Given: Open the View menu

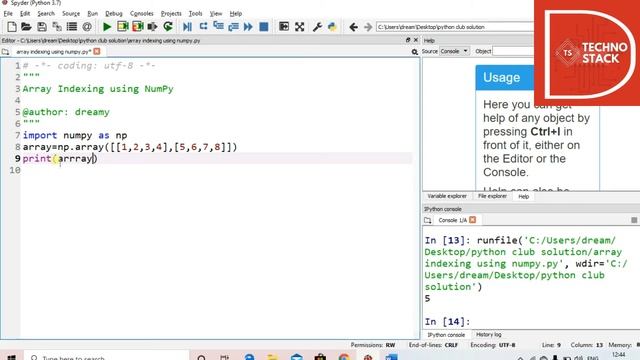Looking at the screenshot, I should point(216,13).
